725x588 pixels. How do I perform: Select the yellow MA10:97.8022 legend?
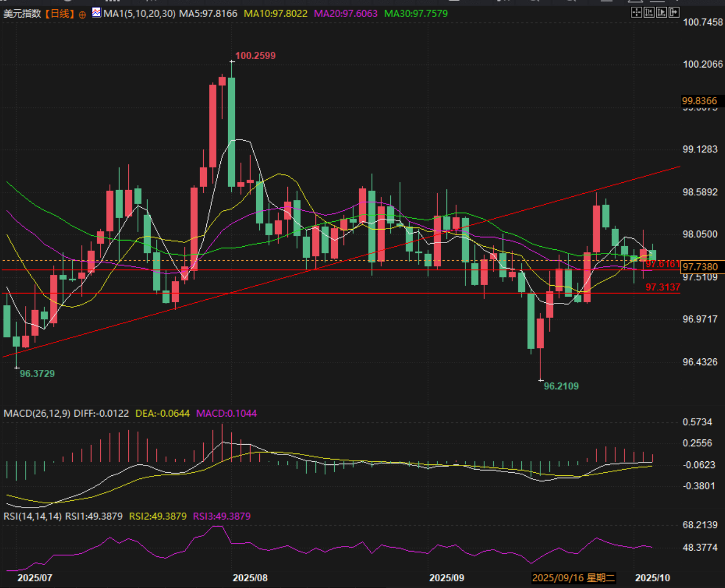[x=275, y=14]
